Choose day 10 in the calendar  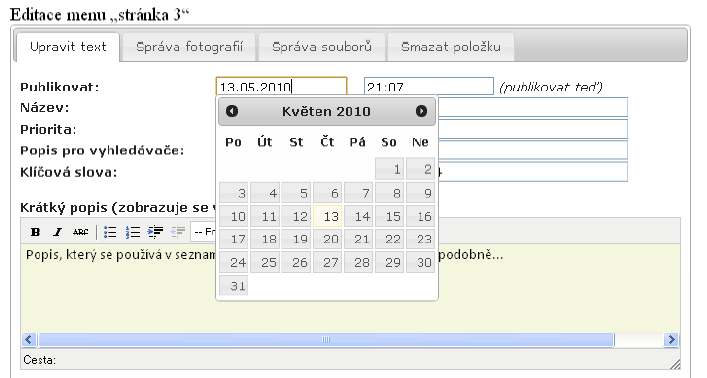click(234, 216)
